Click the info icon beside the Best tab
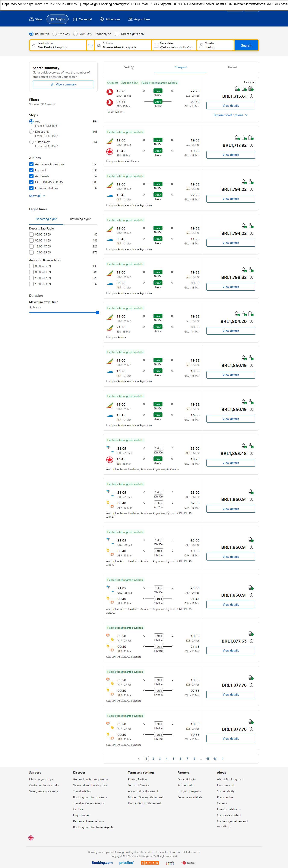 click(132, 68)
